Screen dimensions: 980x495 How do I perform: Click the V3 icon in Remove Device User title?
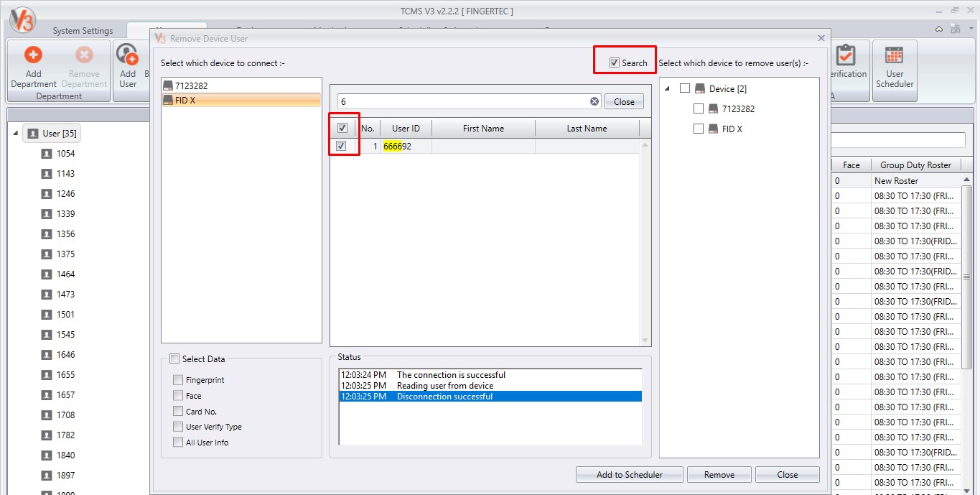pos(161,38)
